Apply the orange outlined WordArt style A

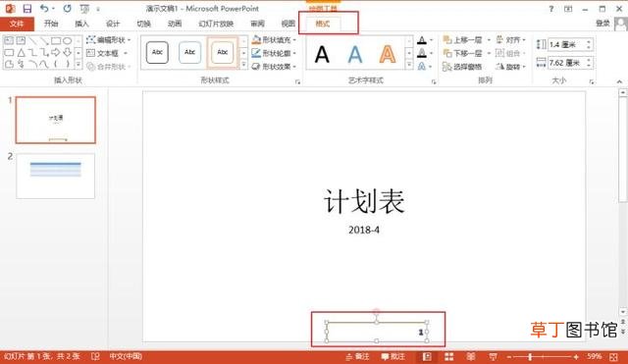tap(388, 54)
